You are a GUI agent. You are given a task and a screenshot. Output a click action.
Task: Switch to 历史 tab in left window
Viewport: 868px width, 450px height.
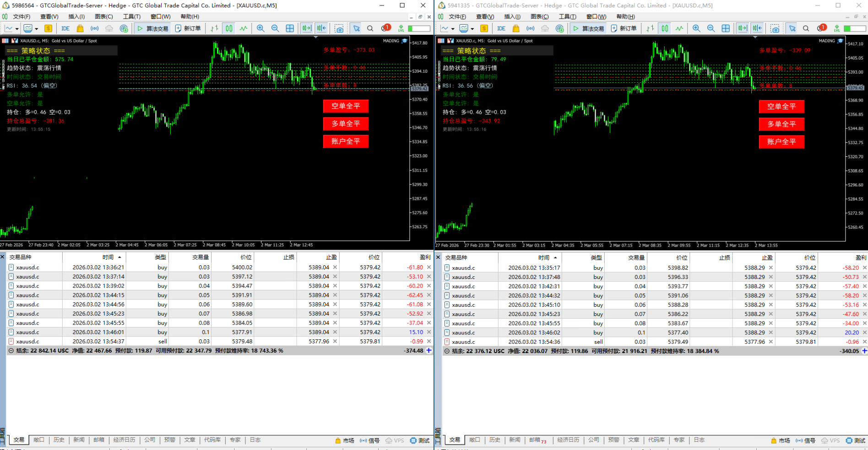click(x=59, y=440)
